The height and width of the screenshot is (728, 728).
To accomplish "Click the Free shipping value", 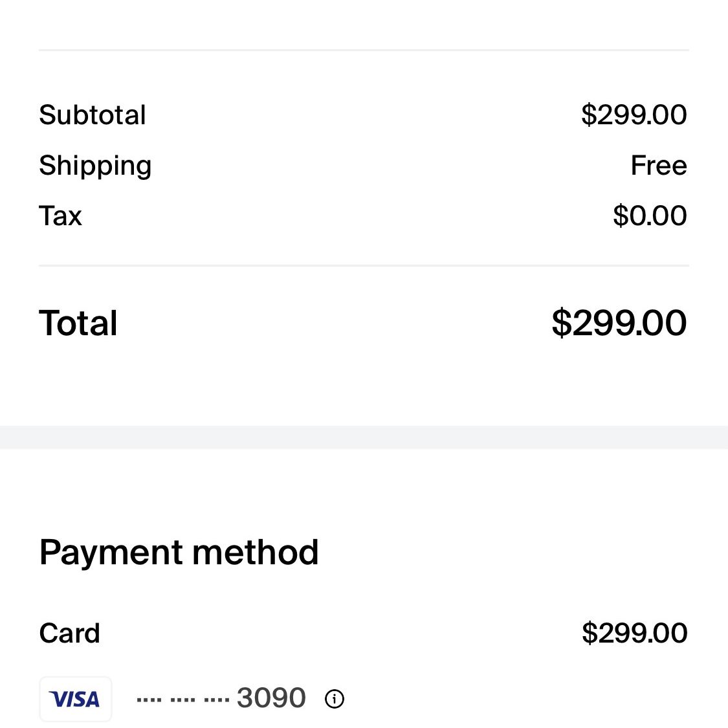I will click(659, 165).
